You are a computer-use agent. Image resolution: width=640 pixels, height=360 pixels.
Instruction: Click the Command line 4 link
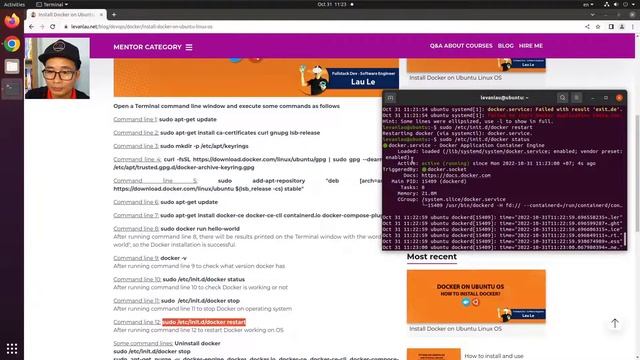(137, 160)
